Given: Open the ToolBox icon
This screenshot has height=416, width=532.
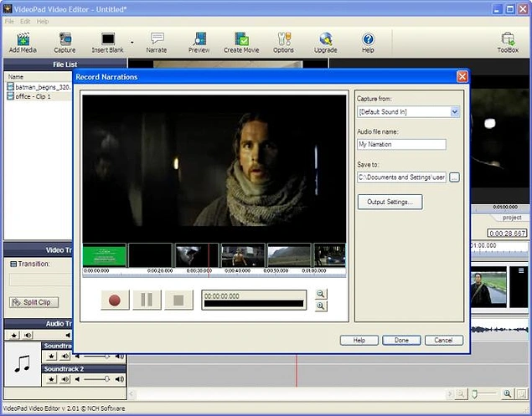Looking at the screenshot, I should tap(508, 43).
